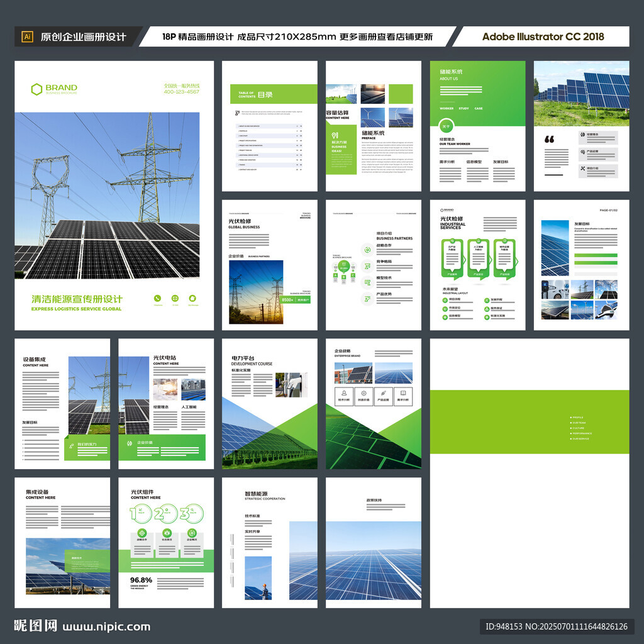Click the 'CASE' label on the green panel
644x644 pixels.
pyautogui.click(x=479, y=108)
